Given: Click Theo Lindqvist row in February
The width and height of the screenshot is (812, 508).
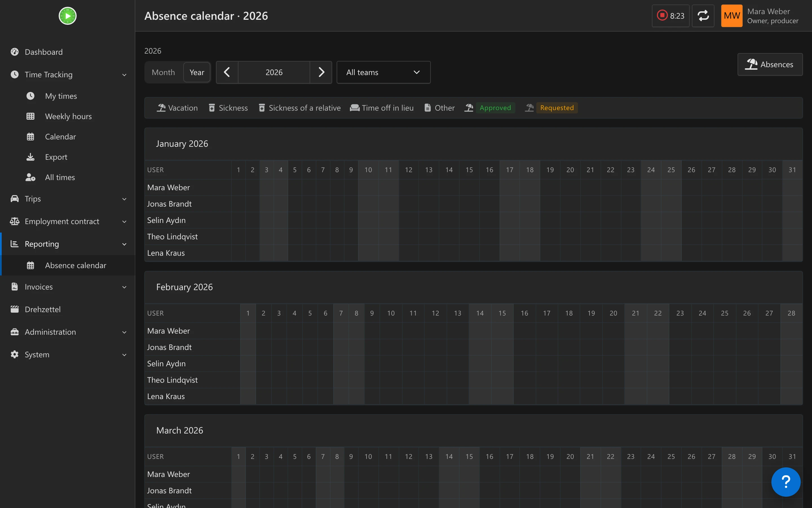Looking at the screenshot, I should [x=473, y=380].
